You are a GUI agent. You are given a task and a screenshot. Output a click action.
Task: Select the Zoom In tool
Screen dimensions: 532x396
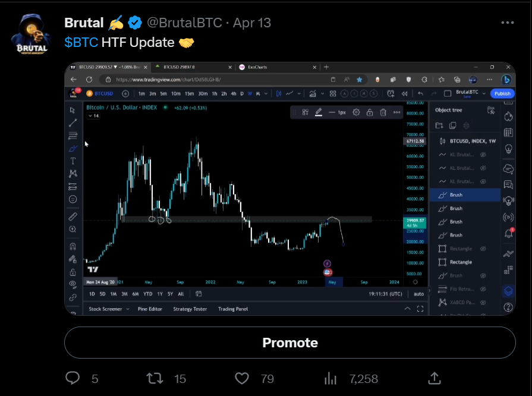[73, 229]
